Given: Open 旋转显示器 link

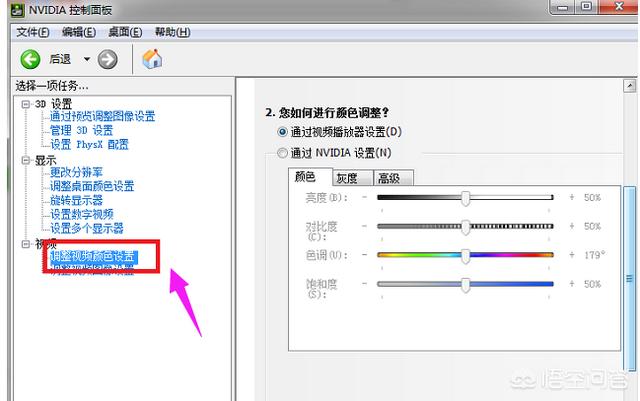Looking at the screenshot, I should point(76,200).
